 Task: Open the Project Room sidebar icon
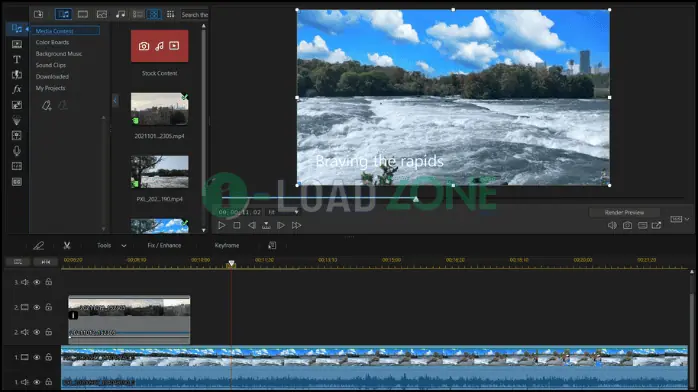[17, 44]
